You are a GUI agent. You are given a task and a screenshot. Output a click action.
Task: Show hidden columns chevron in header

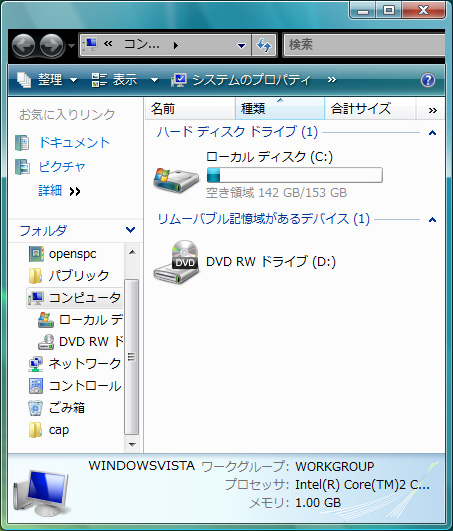pyautogui.click(x=432, y=110)
